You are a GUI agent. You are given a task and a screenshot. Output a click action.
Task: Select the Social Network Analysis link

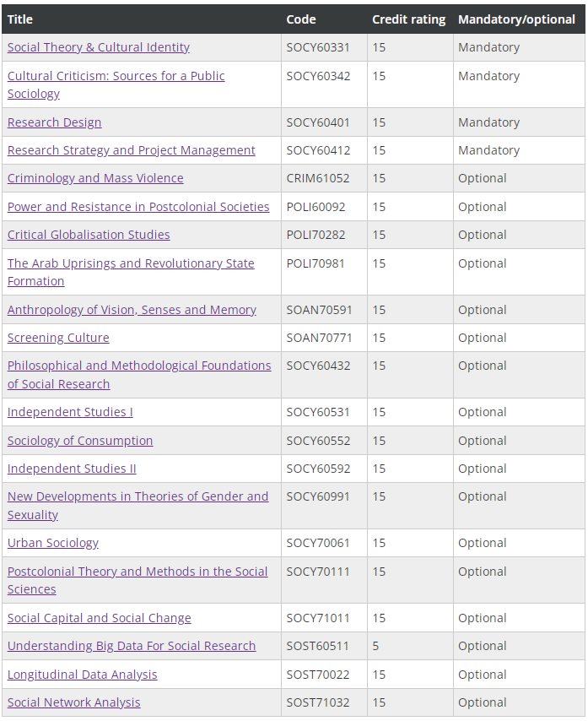[74, 702]
